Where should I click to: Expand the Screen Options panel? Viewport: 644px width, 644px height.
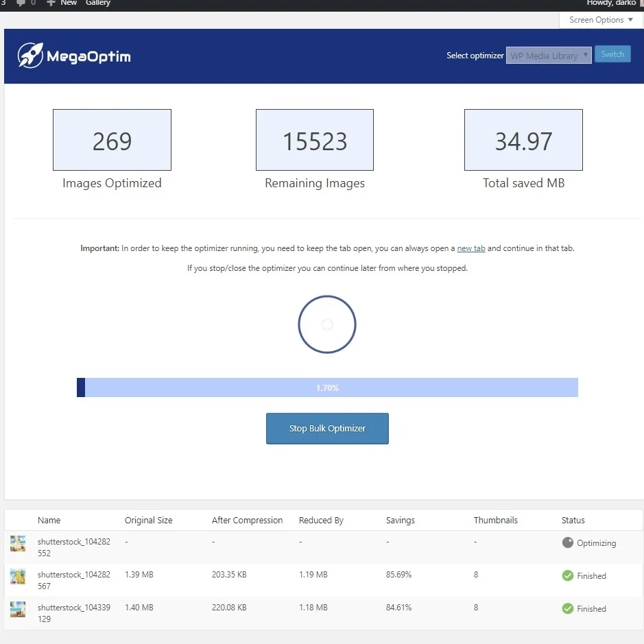pyautogui.click(x=601, y=20)
